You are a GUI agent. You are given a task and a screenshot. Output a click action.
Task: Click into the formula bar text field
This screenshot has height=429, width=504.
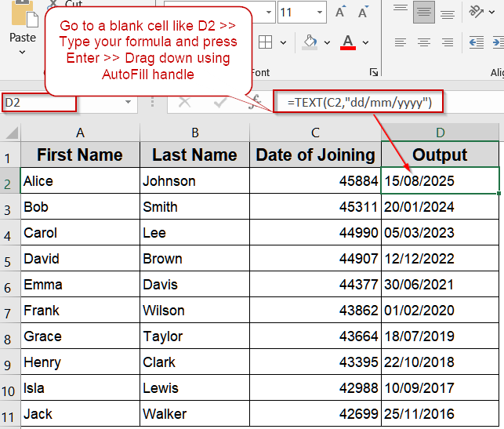click(462, 102)
